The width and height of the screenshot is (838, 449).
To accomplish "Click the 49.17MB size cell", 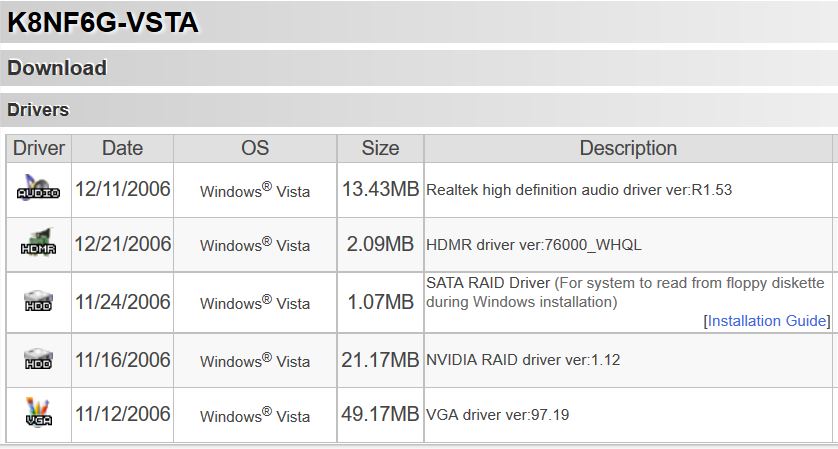I will tap(380, 414).
